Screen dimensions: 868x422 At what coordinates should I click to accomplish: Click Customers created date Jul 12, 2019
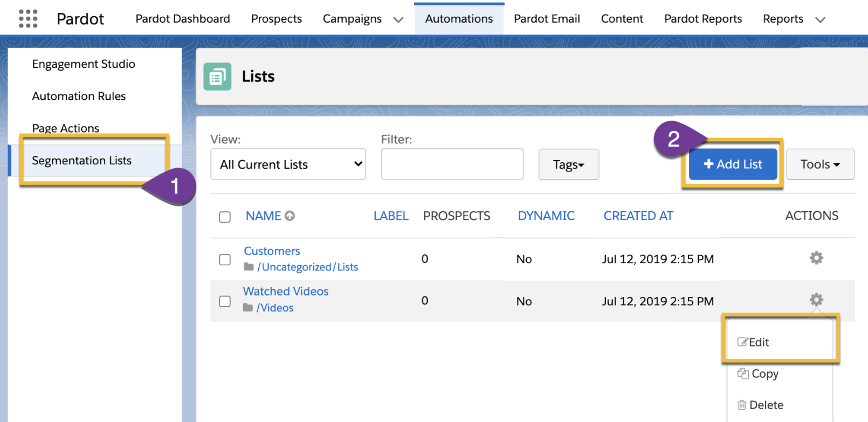[x=658, y=259]
